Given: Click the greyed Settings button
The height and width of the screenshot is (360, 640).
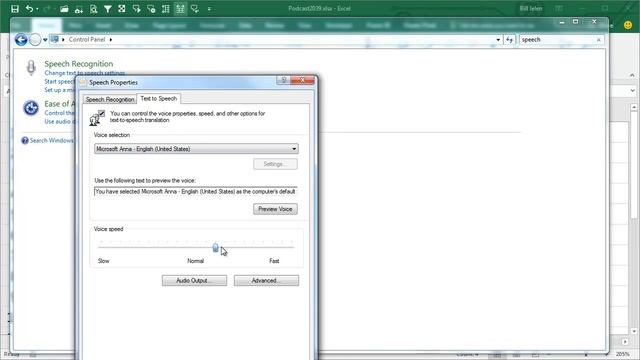Looking at the screenshot, I should (x=276, y=164).
